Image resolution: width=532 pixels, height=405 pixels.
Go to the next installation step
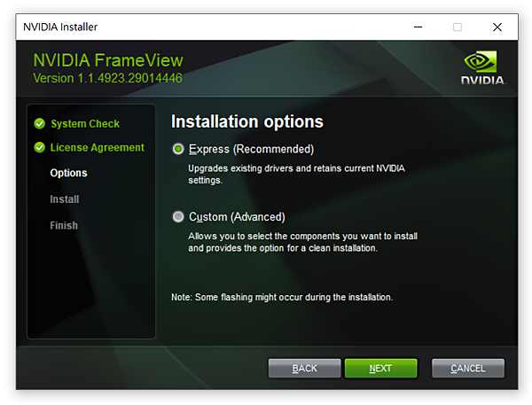point(380,368)
